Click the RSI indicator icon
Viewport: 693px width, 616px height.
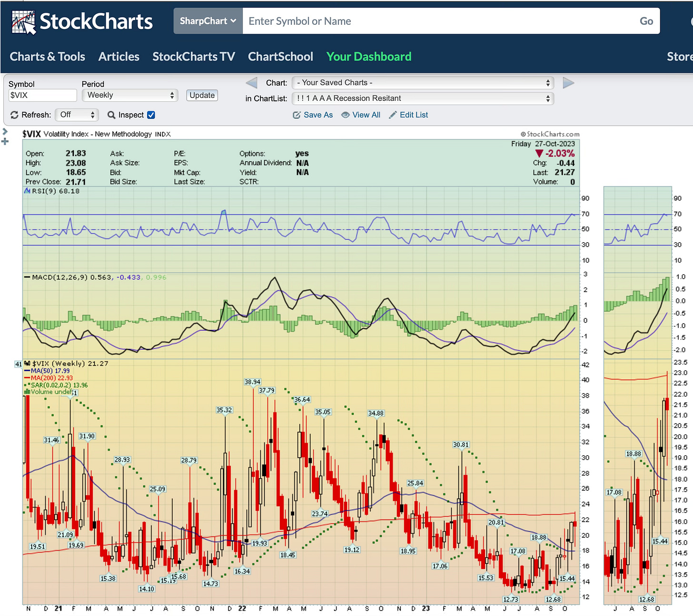27,191
